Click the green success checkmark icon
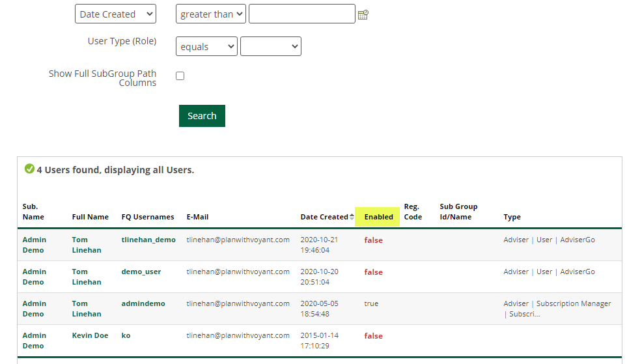 tap(29, 169)
